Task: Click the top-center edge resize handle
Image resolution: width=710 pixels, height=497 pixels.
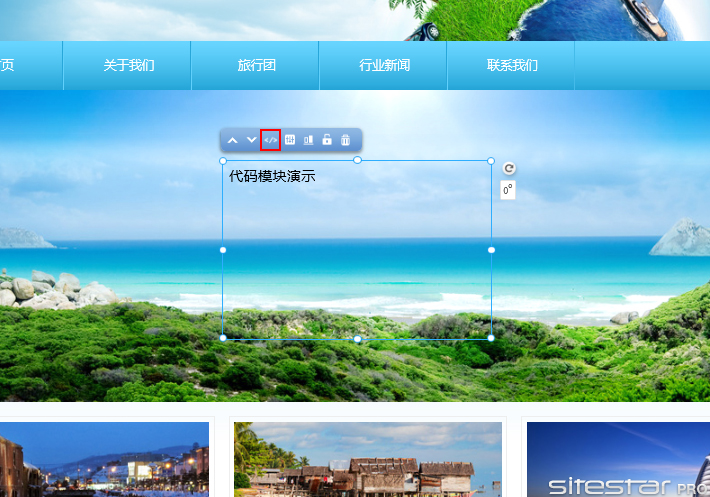Action: pos(357,160)
